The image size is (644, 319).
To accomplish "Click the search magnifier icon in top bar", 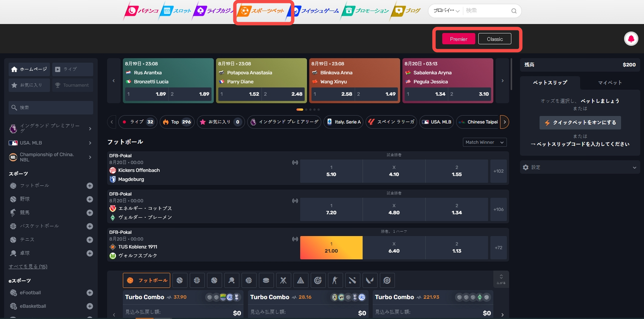I will 514,11.
